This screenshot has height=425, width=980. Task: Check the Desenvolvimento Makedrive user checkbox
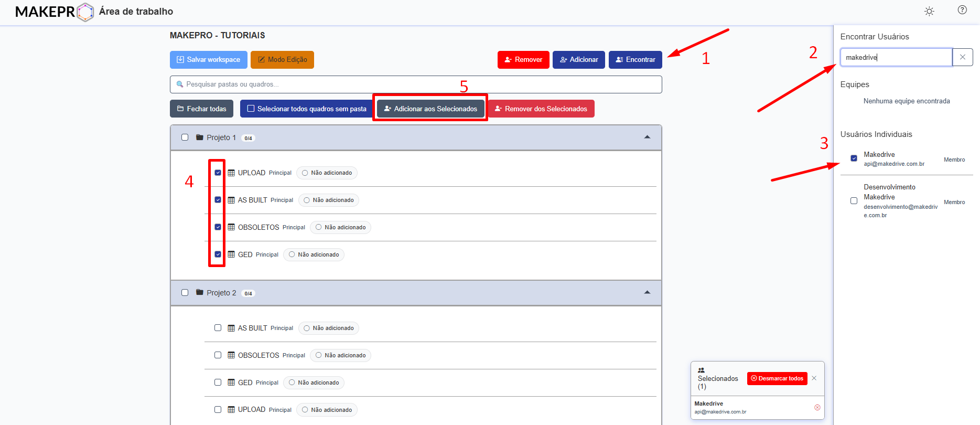[x=854, y=201]
